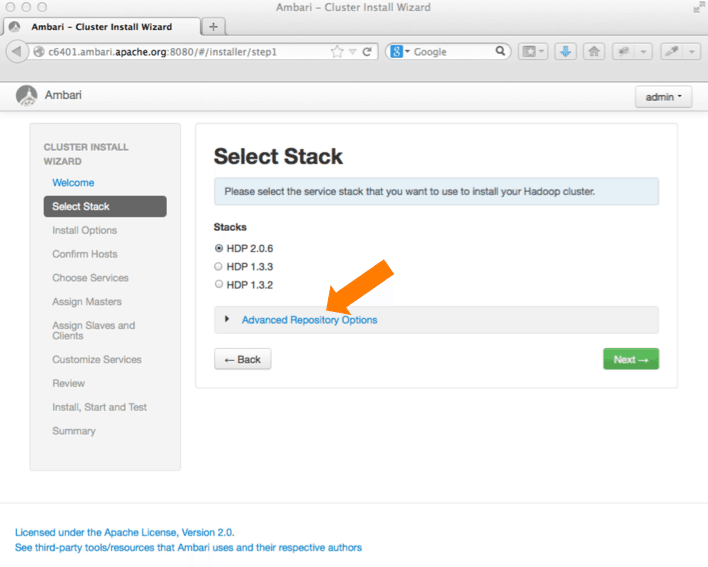
Task: Click the reload page icon
Action: (x=367, y=52)
